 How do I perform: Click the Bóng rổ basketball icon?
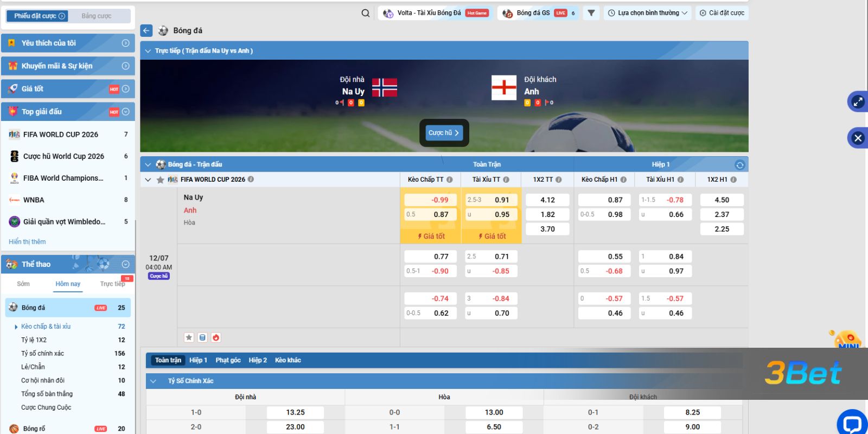(x=14, y=429)
